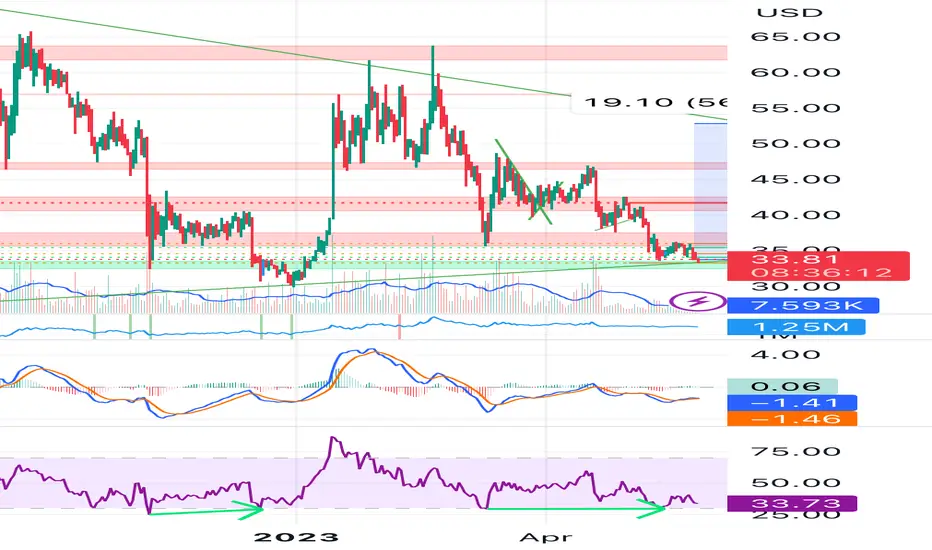This screenshot has width=932, height=550.
Task: Click the 19.10 (56 position measurement label
Action: coord(649,102)
